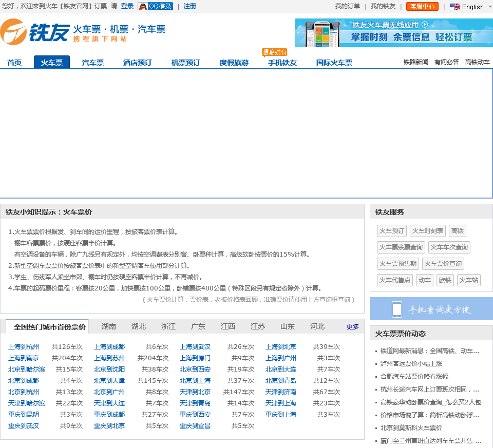Click the English flag icon
The image size is (493, 448).
pos(454,7)
